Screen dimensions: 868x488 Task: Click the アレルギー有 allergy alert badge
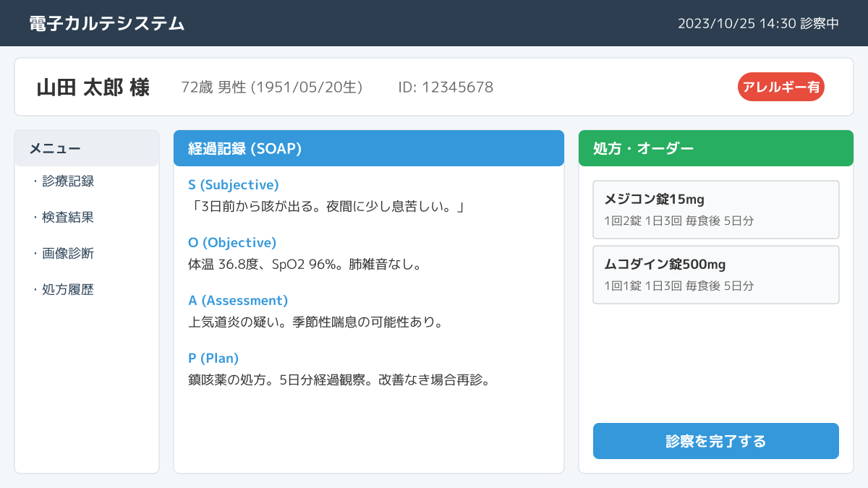(782, 87)
